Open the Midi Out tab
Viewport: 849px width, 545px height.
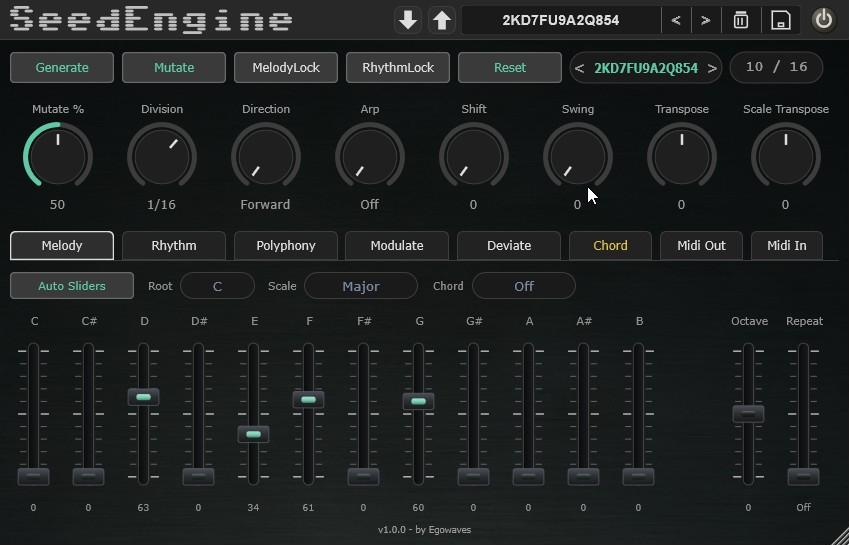701,246
